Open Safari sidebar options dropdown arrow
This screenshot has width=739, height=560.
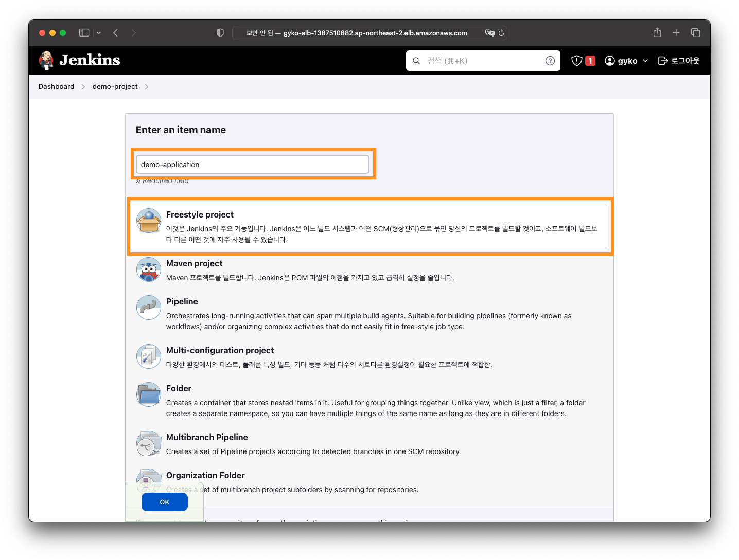pyautogui.click(x=99, y=33)
